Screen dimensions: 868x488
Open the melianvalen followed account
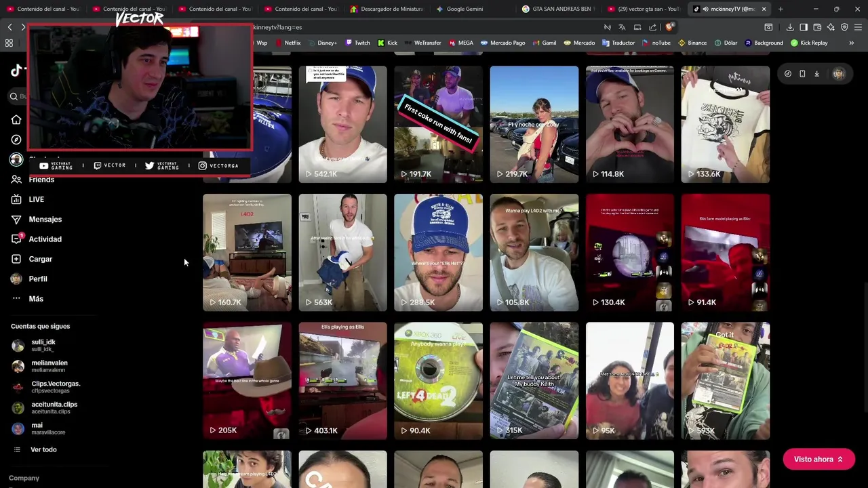[x=49, y=366]
